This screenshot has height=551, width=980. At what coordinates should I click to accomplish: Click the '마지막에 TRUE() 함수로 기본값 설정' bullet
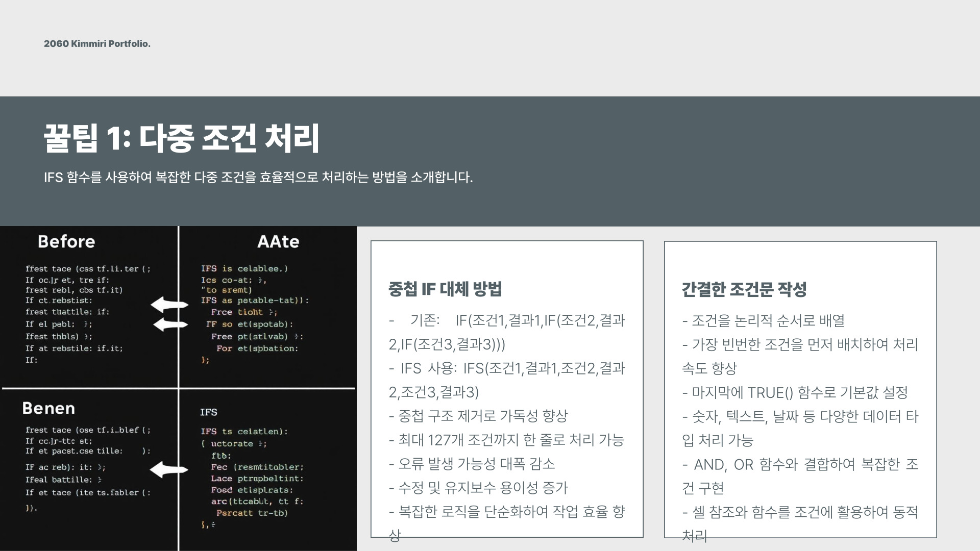tap(795, 392)
